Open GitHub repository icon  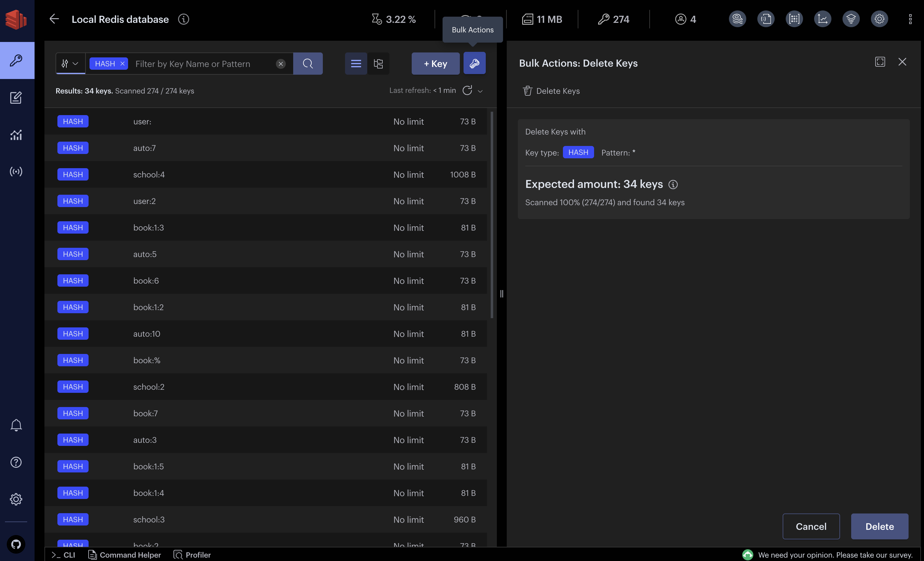tap(16, 544)
